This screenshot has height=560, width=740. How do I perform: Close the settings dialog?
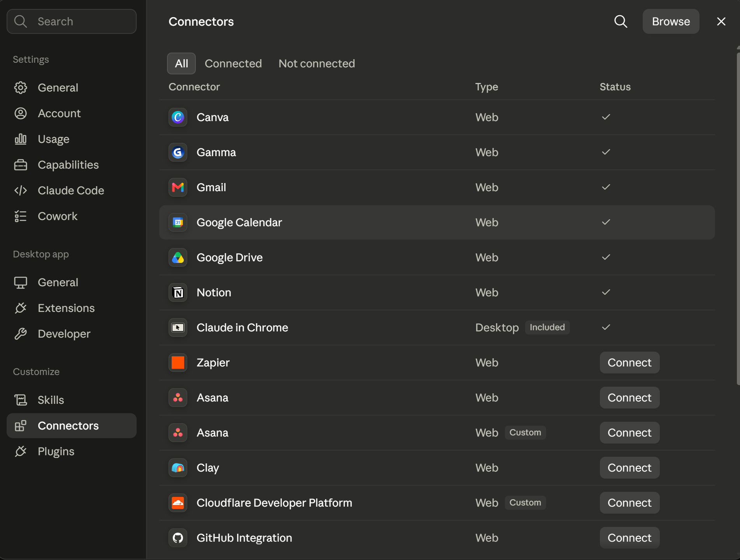click(721, 21)
